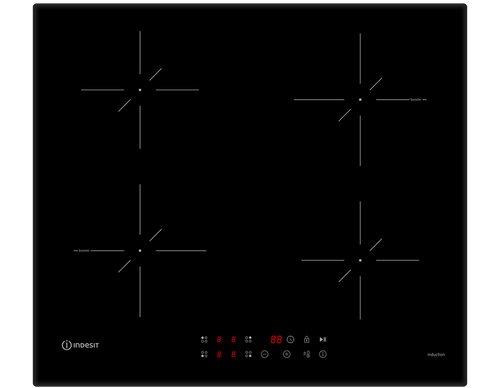Click the rear-left cooking zone center dot
This screenshot has width=500, height=388.
click(x=140, y=90)
